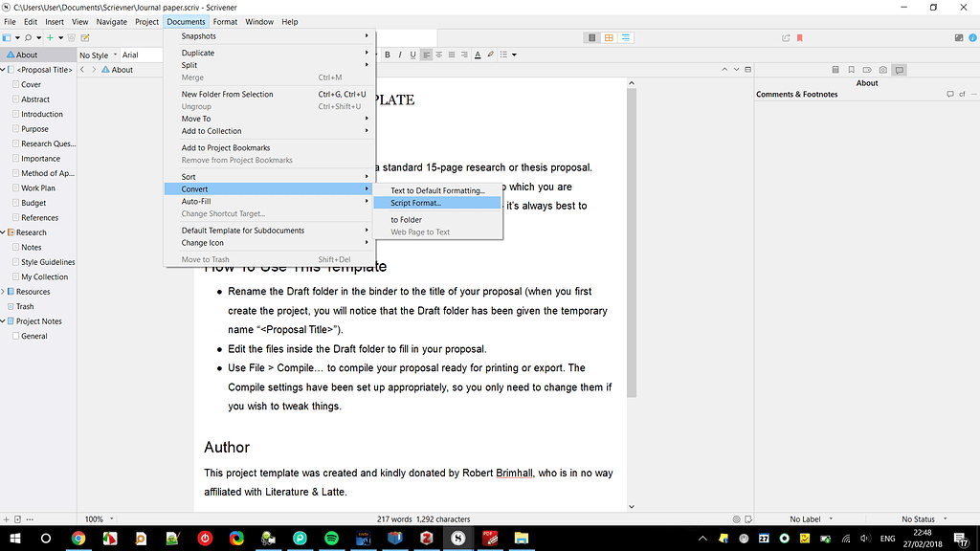Open the No Status dropdown
The height and width of the screenshot is (551, 980).
click(924, 519)
